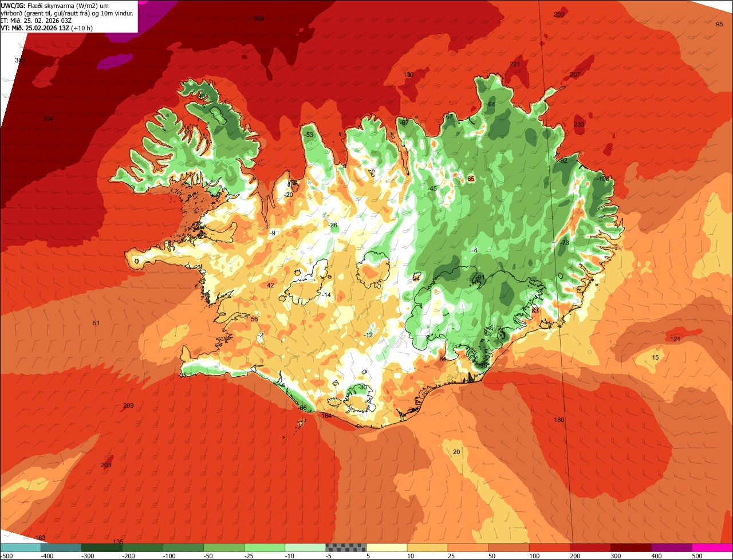Pick the light green -25 to -10 legend swatch
The width and height of the screenshot is (733, 560).
[x=265, y=547]
